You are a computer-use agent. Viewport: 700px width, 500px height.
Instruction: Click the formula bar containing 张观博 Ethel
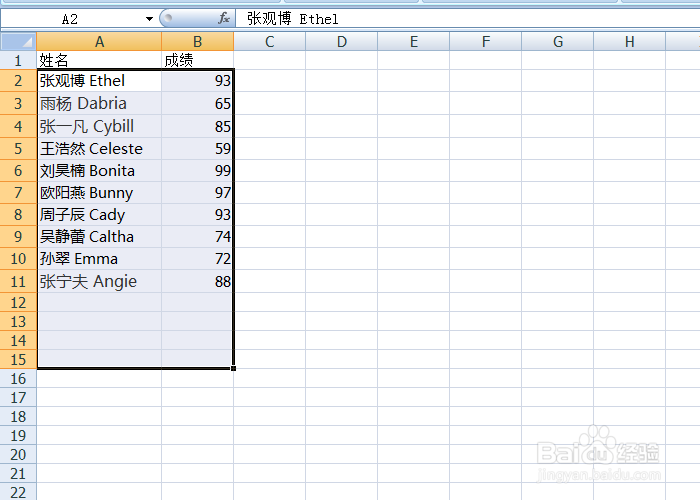tap(467, 19)
